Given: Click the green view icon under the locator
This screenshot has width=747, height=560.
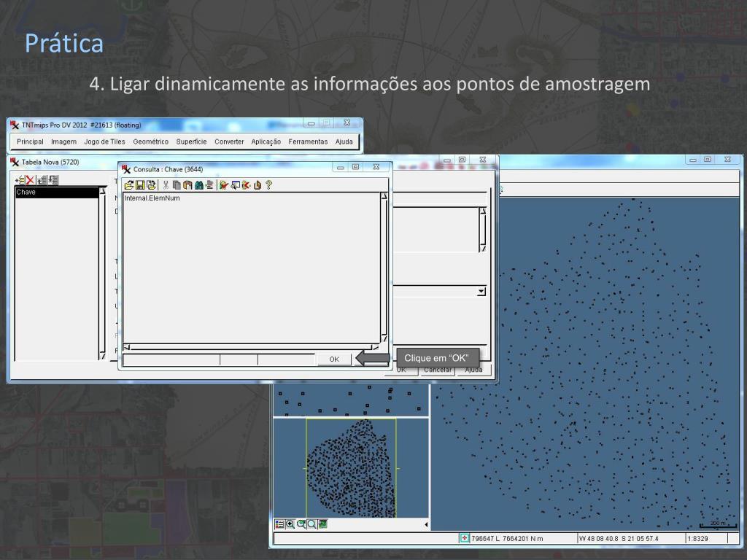Looking at the screenshot, I should tap(323, 524).
